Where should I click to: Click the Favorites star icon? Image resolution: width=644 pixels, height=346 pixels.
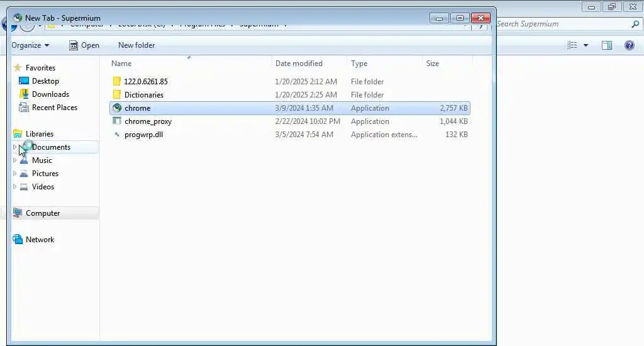[18, 67]
